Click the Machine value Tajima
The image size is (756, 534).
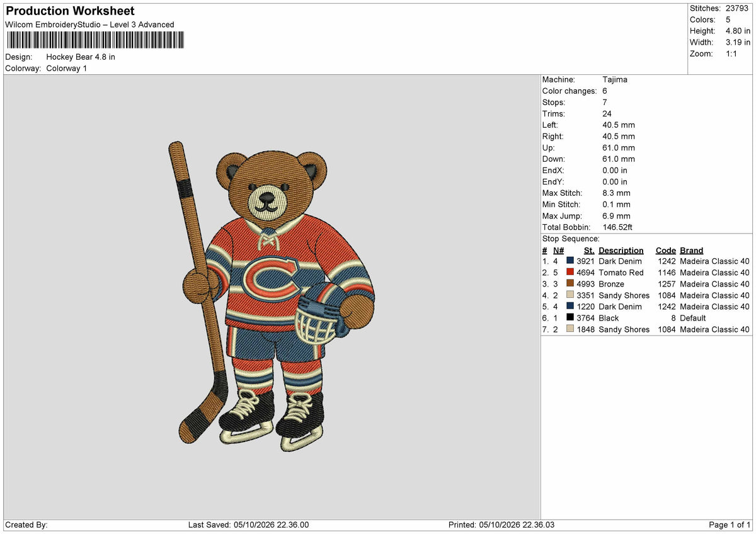[x=615, y=79]
